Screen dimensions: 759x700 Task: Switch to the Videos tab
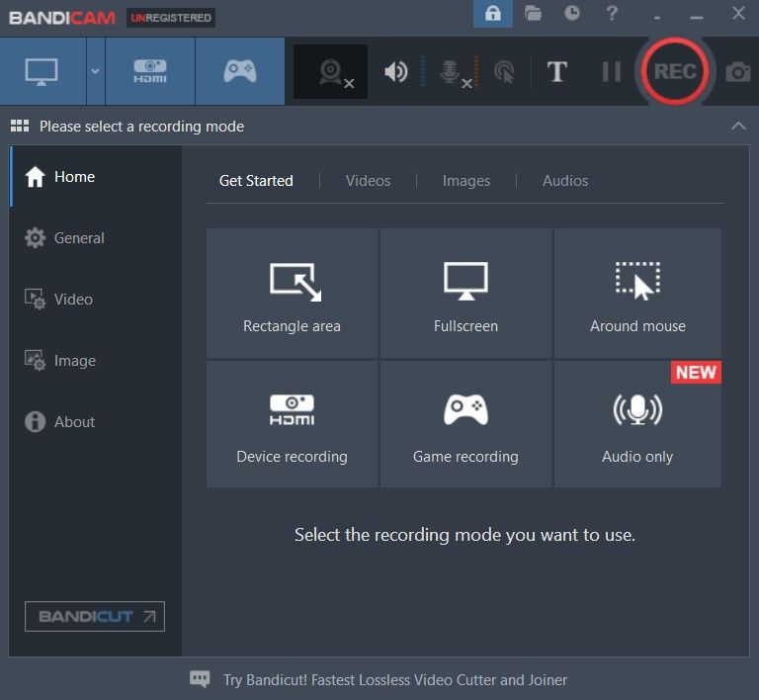368,181
